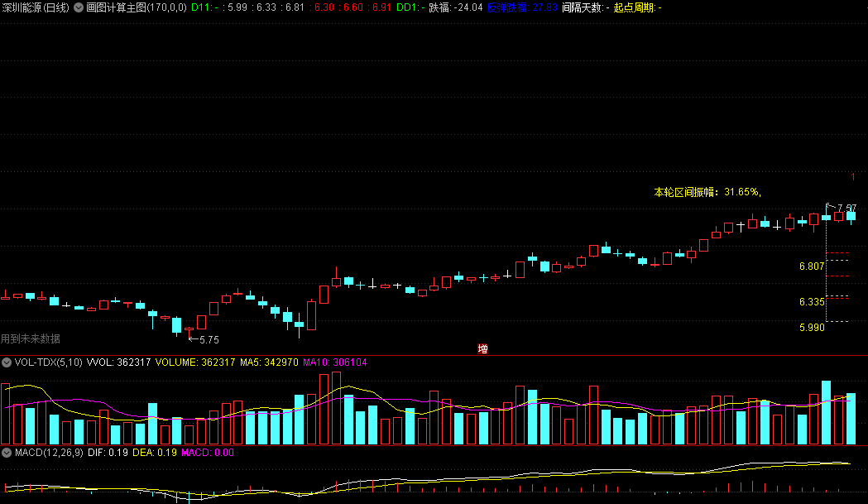Click the yellow DEA: 0.19 readout
This screenshot has width=868, height=504.
155,453
